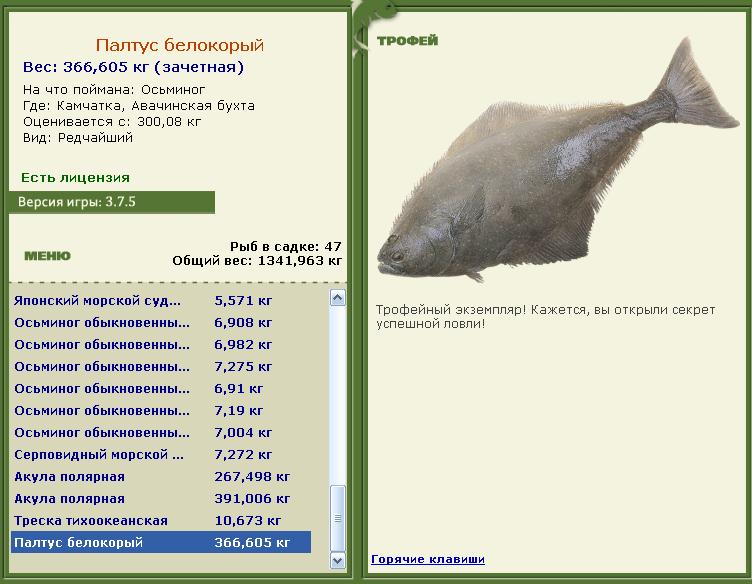Click the Общий вес: 1341,963 кг text
752x584 pixels.
tap(257, 261)
